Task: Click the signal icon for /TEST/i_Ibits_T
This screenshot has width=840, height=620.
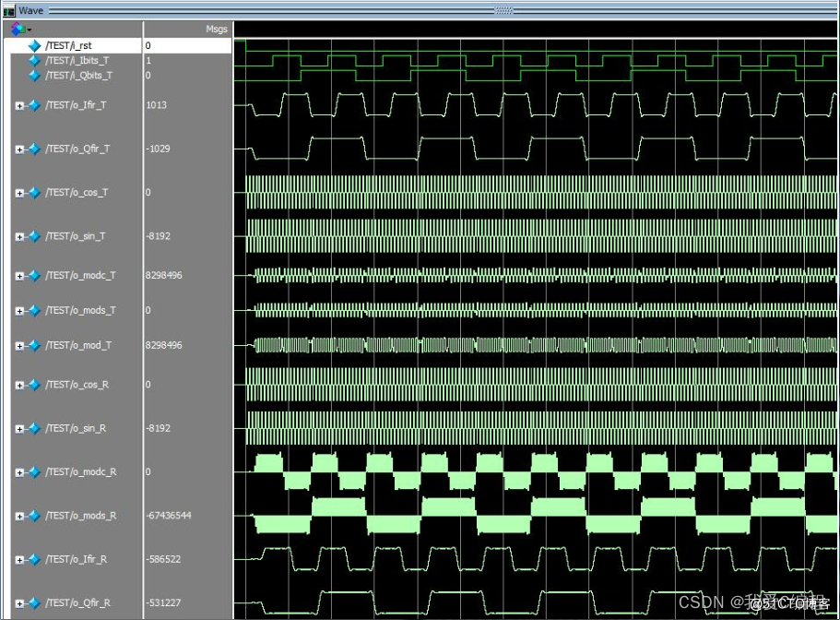Action: coord(35,60)
